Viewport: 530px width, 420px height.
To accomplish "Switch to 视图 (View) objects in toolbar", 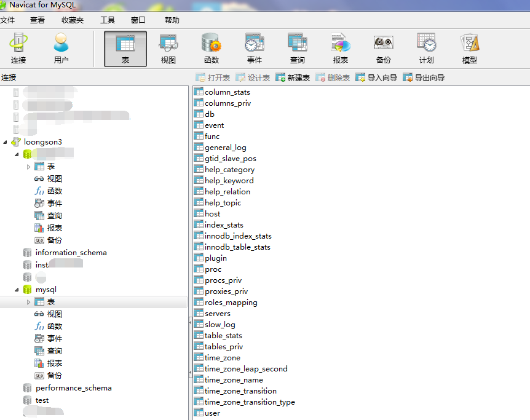I will coord(168,49).
